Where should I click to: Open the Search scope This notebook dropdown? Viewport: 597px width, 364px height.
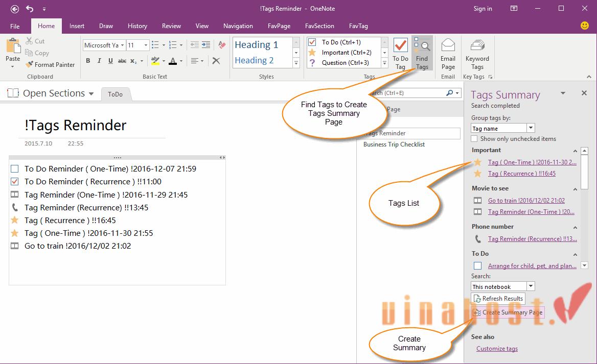[531, 286]
